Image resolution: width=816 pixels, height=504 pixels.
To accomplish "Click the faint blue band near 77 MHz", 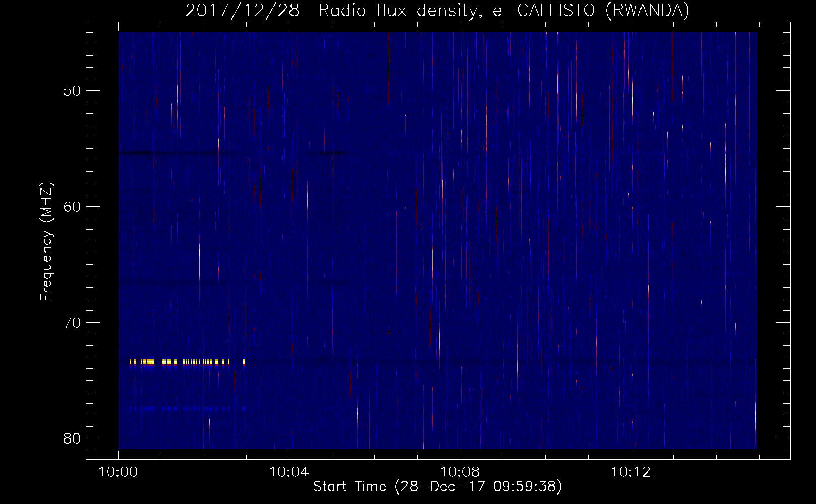I will 187,408.
